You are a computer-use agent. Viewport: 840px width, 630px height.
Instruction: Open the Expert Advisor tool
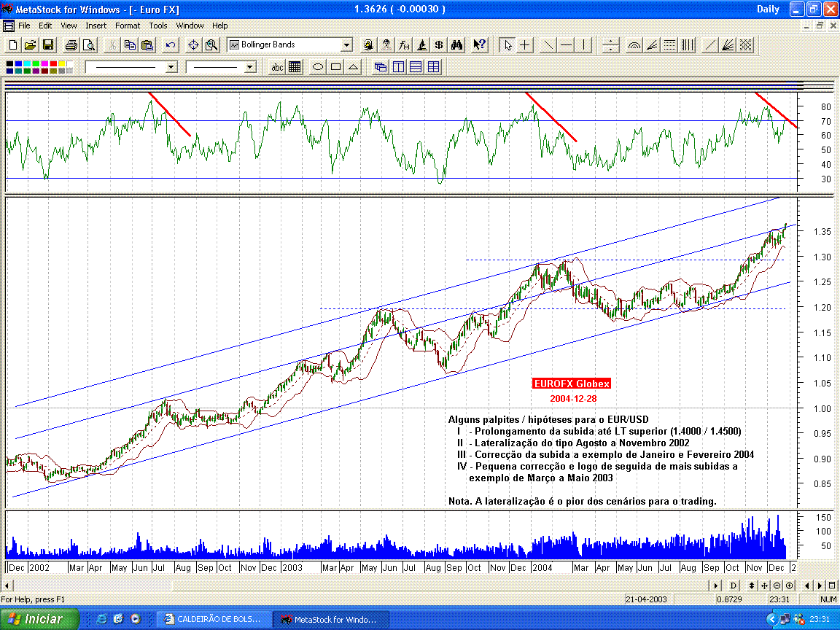click(x=386, y=44)
